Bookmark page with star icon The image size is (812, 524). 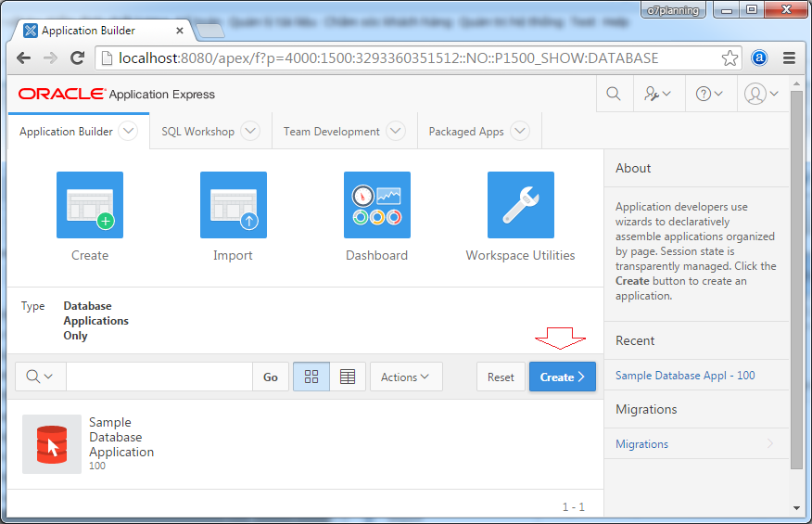pos(730,58)
